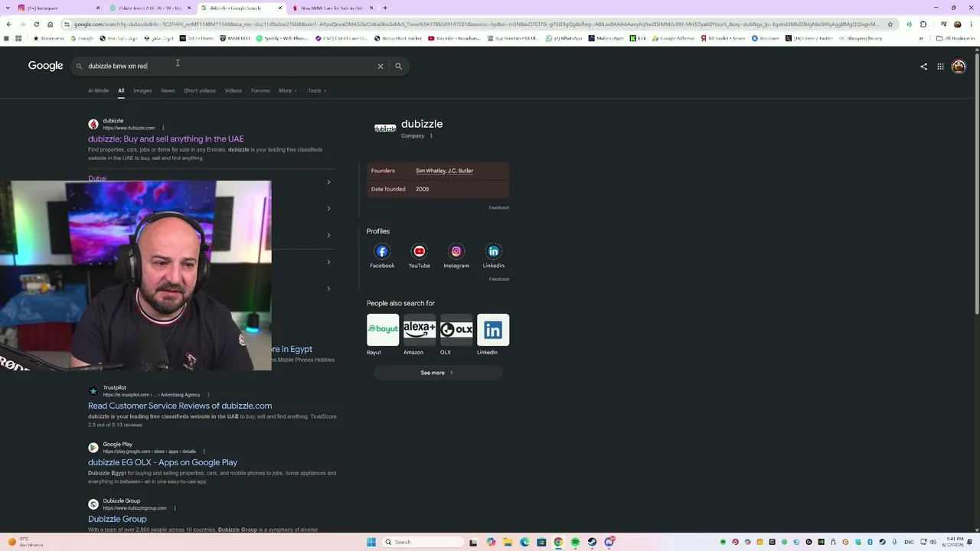
Task: Open the tab search dropdown arrow
Action: 8,8
